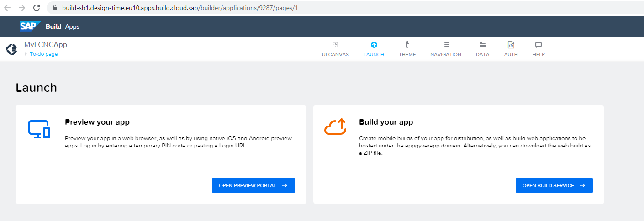Open the Theme brush icon
Screen dimensions: 644x221
pos(407,45)
